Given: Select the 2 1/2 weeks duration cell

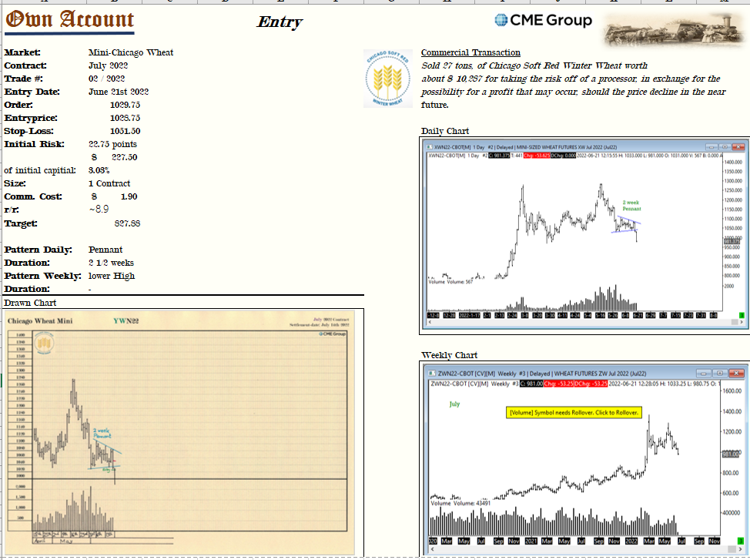Looking at the screenshot, I should [111, 263].
